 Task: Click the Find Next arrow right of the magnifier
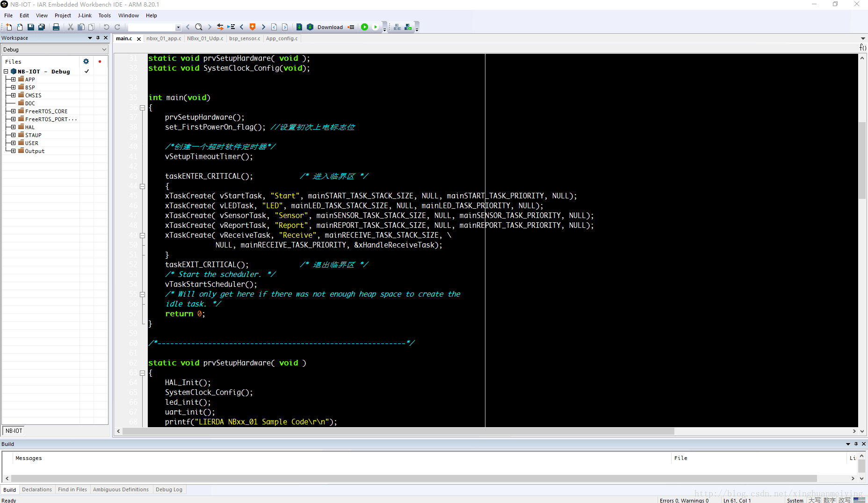point(210,27)
